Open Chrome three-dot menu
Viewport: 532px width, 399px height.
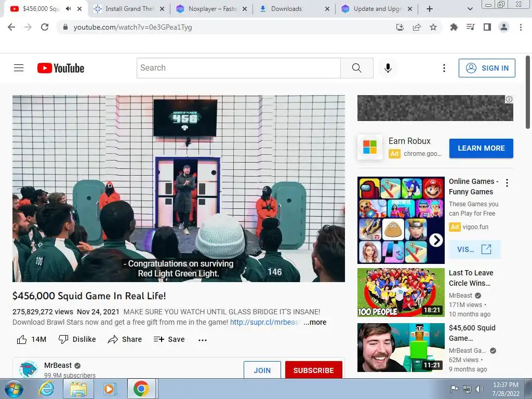(x=521, y=27)
